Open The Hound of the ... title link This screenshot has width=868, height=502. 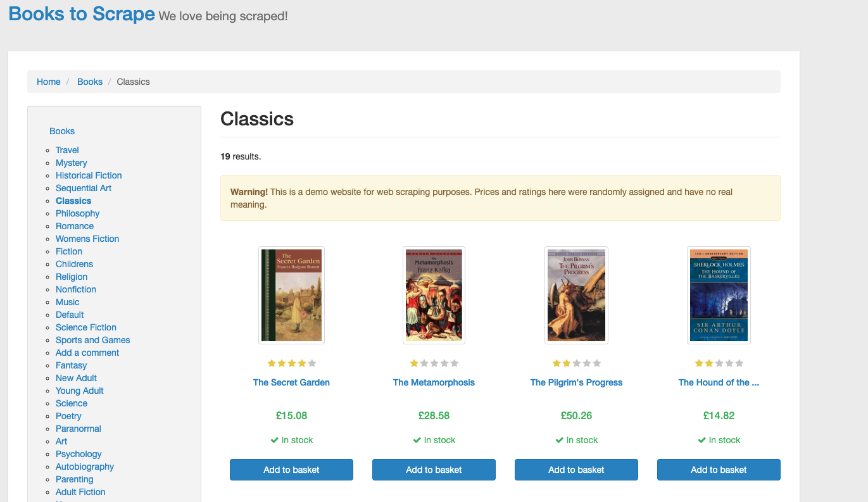pyautogui.click(x=719, y=382)
